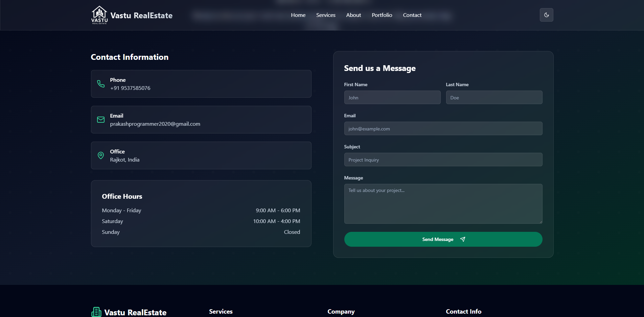The image size is (644, 317).
Task: Click the Send us a Message heading
Action: (380, 68)
